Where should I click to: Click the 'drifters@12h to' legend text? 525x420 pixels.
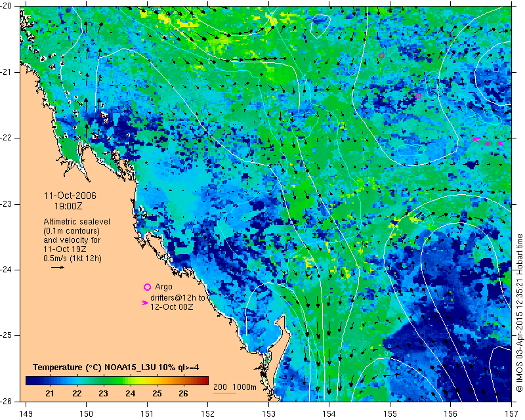tap(177, 298)
